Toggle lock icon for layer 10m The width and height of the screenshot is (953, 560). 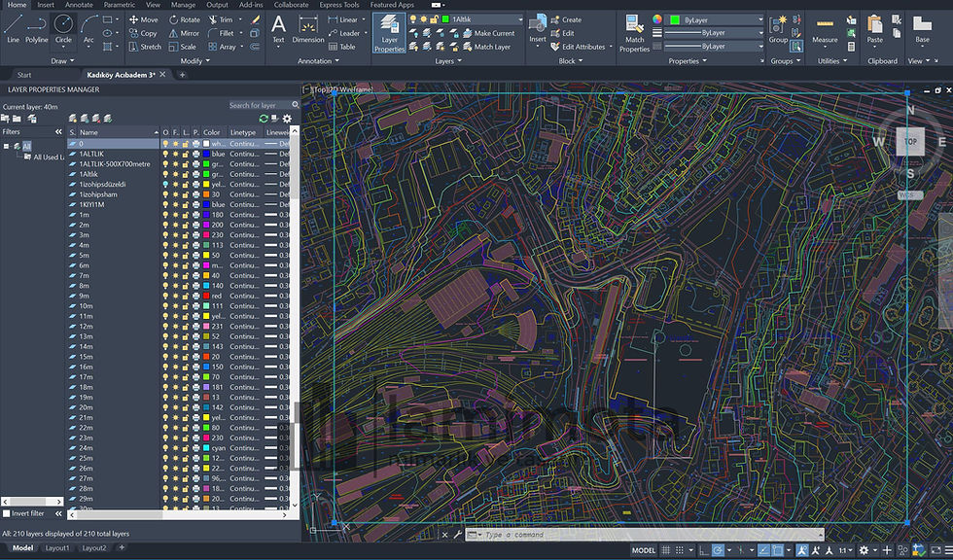(x=186, y=305)
